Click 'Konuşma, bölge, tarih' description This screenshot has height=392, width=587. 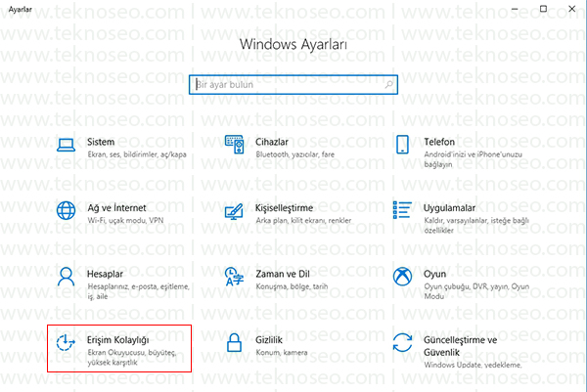click(292, 286)
